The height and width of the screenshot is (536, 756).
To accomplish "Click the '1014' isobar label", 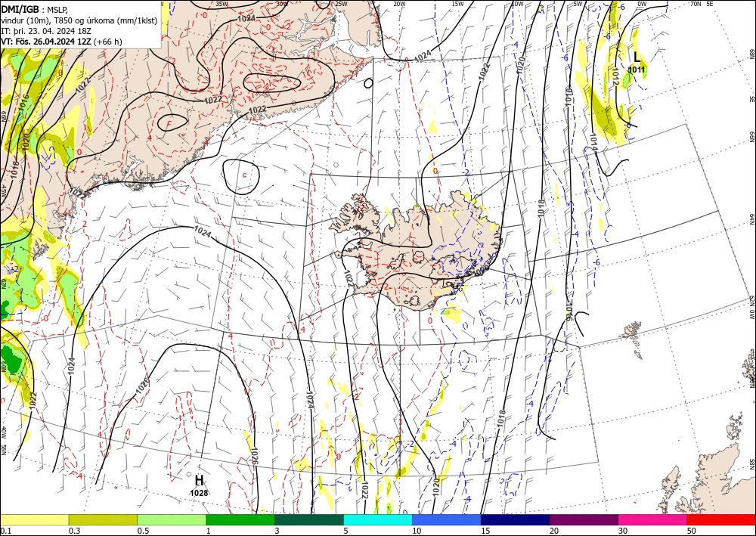I will pyautogui.click(x=593, y=141).
